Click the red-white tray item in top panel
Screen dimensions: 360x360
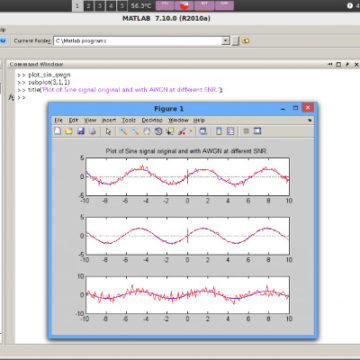pyautogui.click(x=184, y=6)
